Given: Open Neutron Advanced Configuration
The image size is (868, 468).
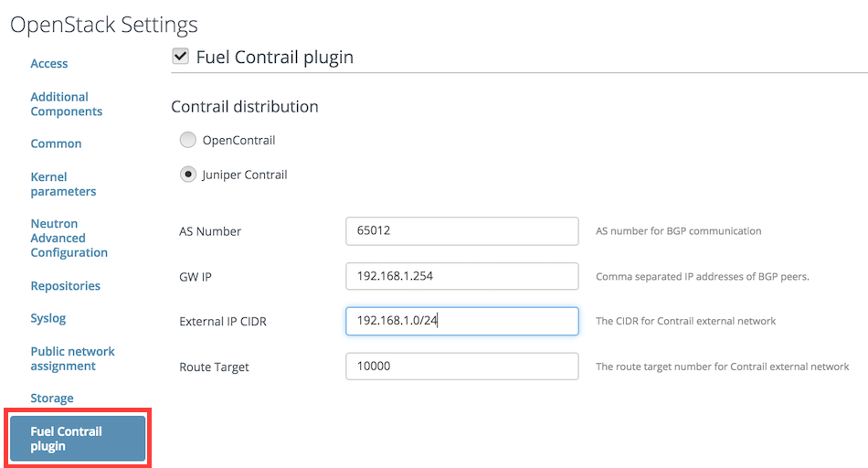Looking at the screenshot, I should (69, 239).
